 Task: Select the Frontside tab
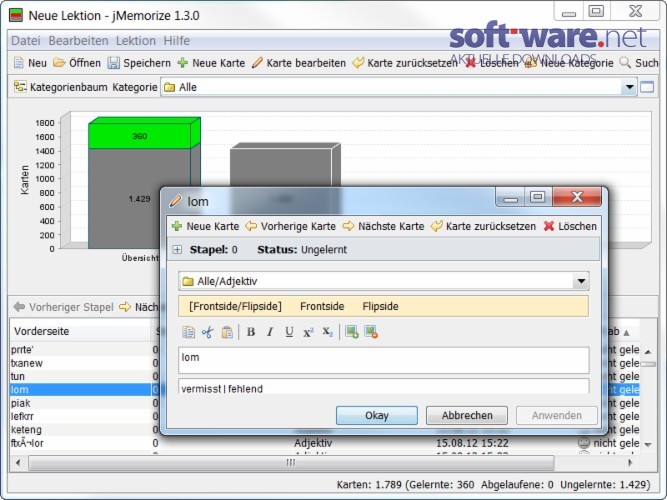click(322, 306)
